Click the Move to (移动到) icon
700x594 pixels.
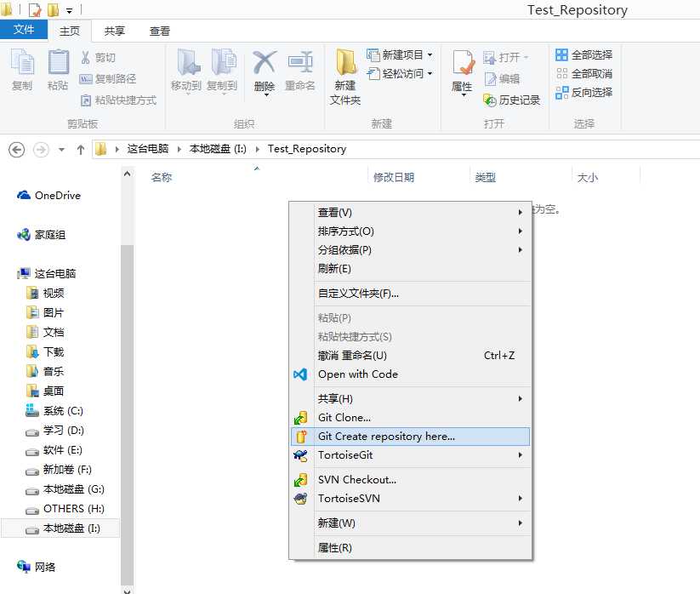click(188, 62)
